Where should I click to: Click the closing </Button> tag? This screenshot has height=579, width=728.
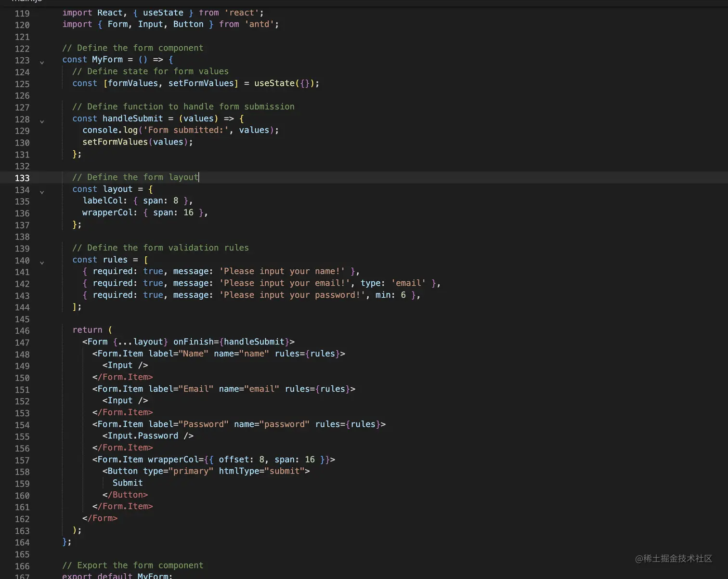(x=125, y=495)
